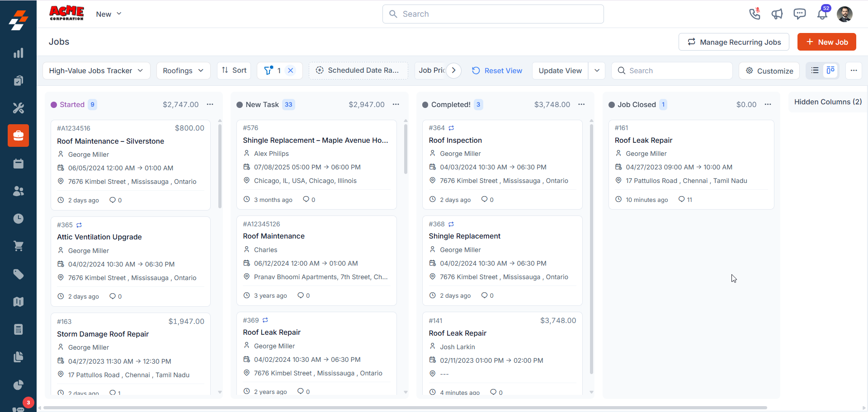This screenshot has height=412, width=868.
Task: Expand the Update View arrow dropdown
Action: click(597, 70)
